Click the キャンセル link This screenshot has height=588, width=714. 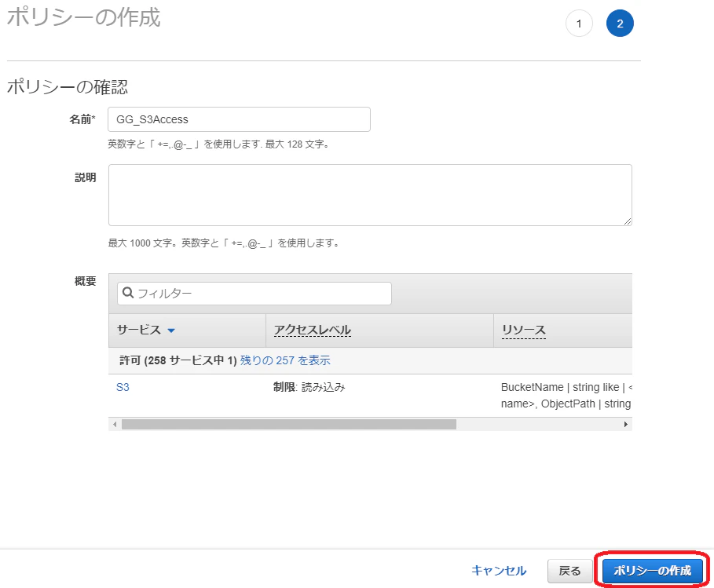[499, 570]
